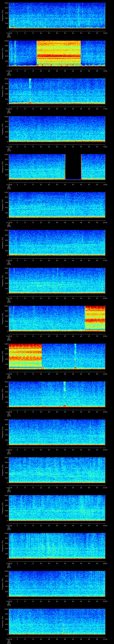Click the 15:00 end-of-axis time label

tap(105, 33)
